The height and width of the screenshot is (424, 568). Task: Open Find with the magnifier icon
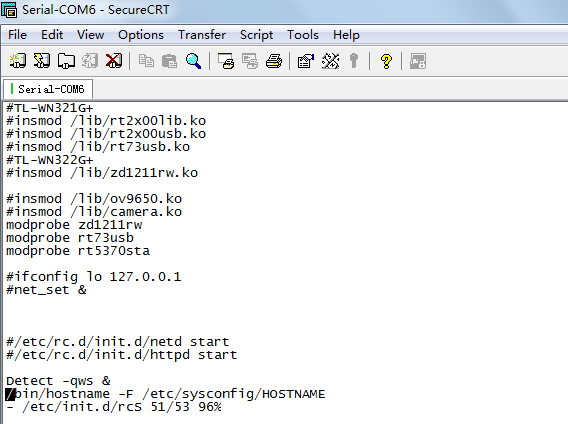click(193, 61)
